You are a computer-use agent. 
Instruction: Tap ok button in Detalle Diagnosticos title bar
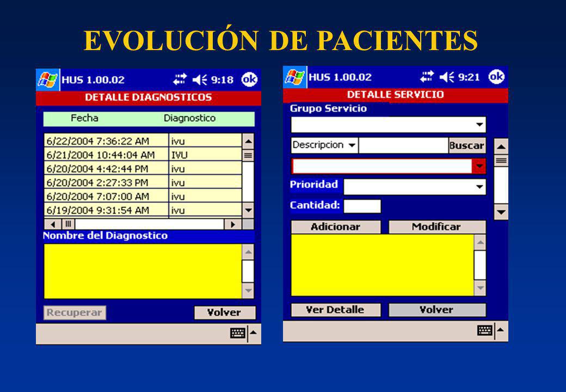249,79
